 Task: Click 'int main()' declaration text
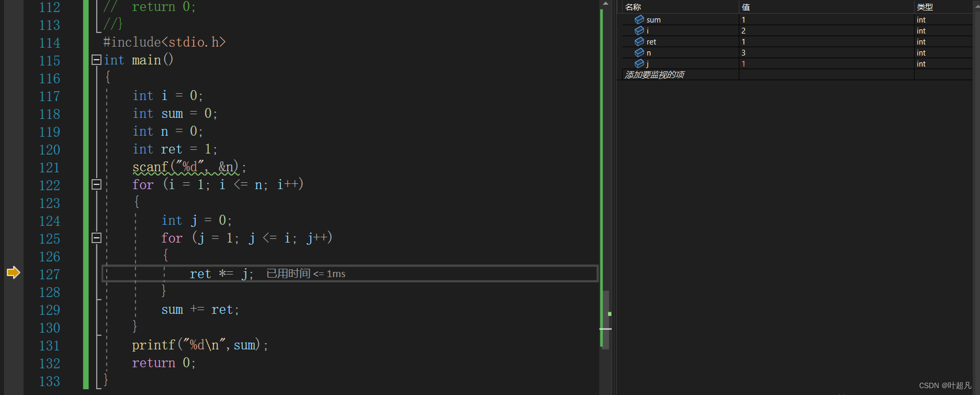coord(139,60)
